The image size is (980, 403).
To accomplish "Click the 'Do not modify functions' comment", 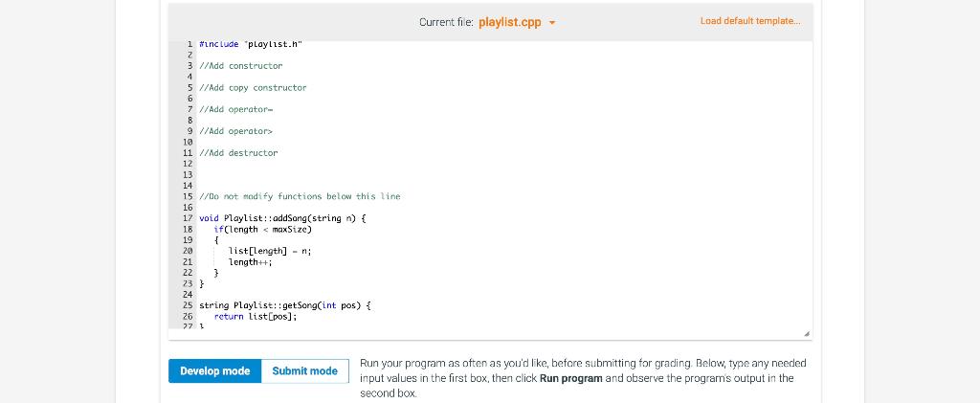I will [x=300, y=197].
